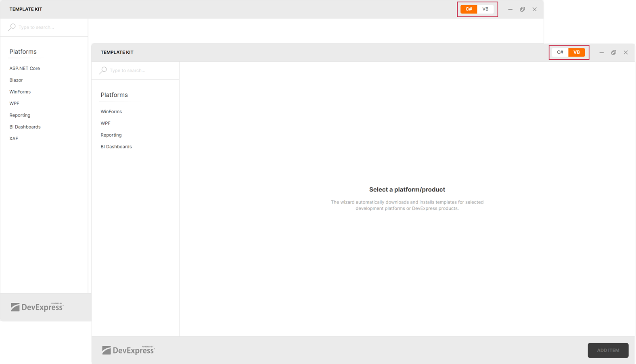Click TEMPLATE KIT title of back window

coord(26,9)
